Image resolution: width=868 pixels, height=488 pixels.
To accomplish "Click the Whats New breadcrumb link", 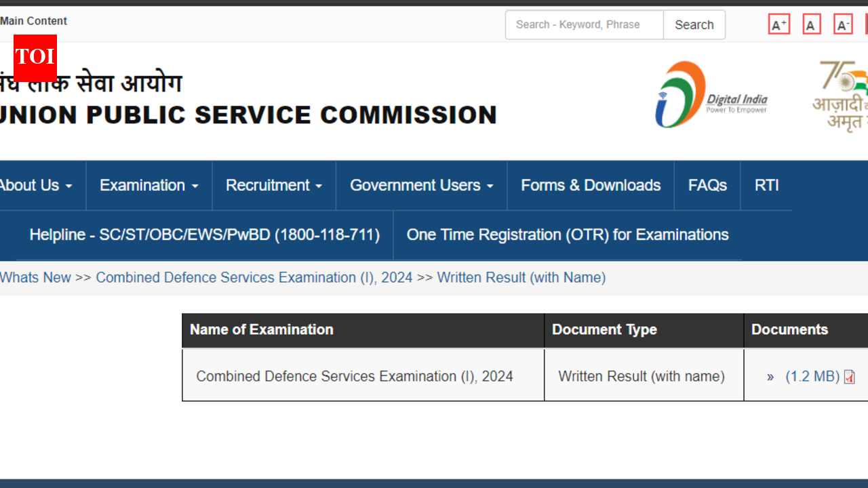I will coord(35,277).
